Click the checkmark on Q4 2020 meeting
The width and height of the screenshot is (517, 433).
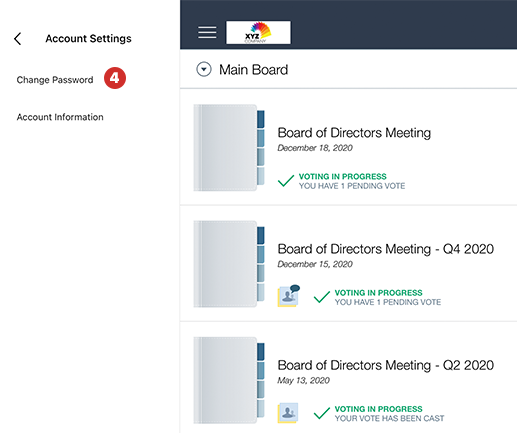click(322, 297)
